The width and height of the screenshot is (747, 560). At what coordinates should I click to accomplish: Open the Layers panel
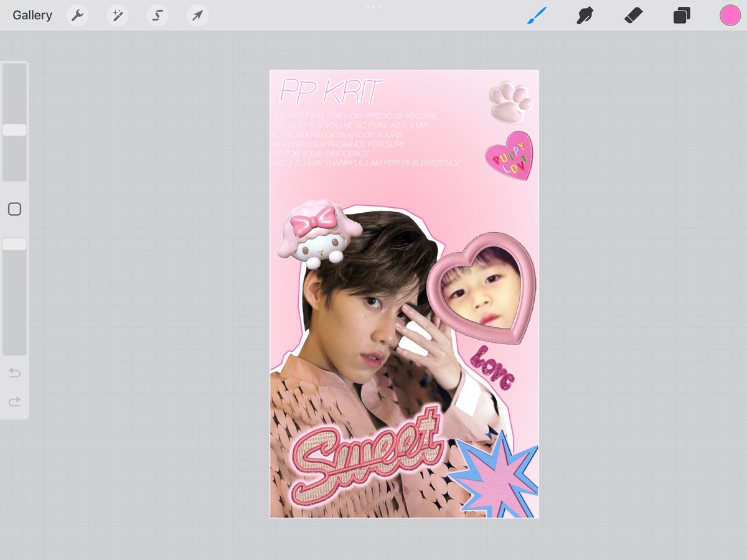682,16
